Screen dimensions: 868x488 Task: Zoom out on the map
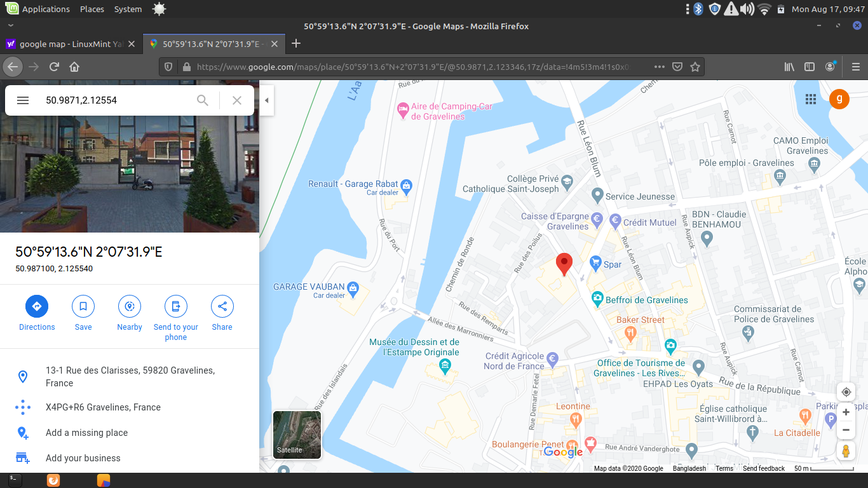click(x=846, y=430)
